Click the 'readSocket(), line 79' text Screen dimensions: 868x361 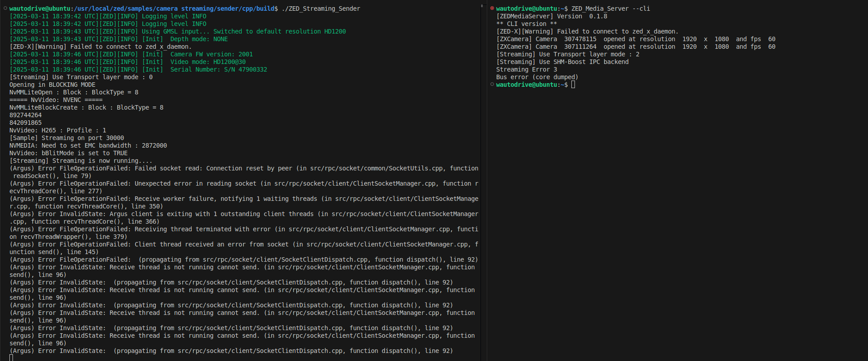(51, 176)
